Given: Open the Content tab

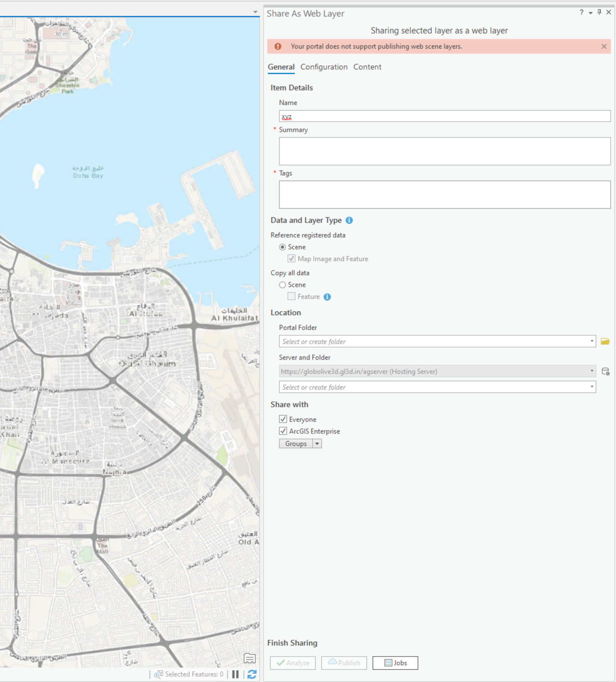Looking at the screenshot, I should tap(367, 67).
